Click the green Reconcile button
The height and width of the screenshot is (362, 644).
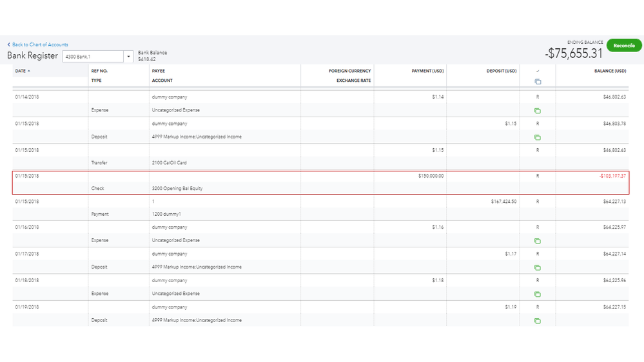pos(623,46)
